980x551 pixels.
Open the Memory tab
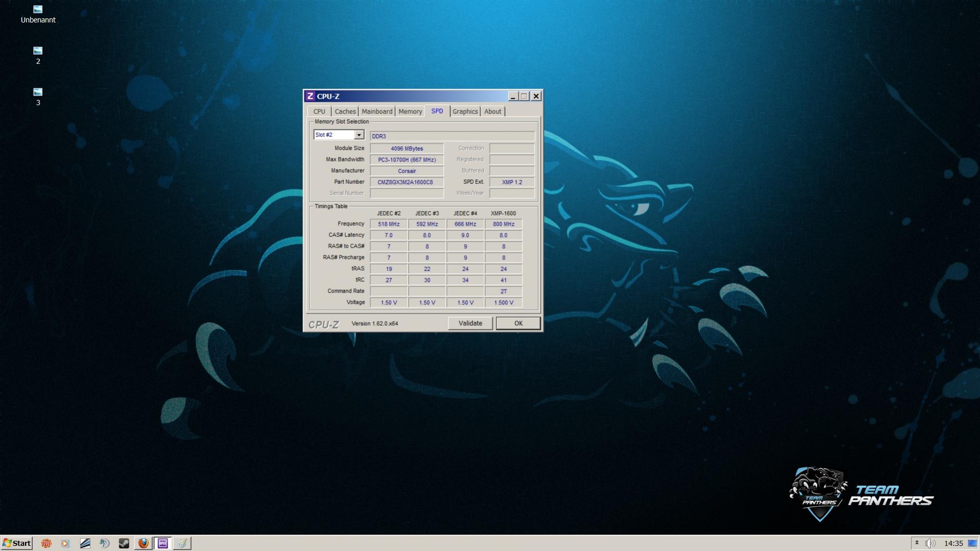[410, 111]
